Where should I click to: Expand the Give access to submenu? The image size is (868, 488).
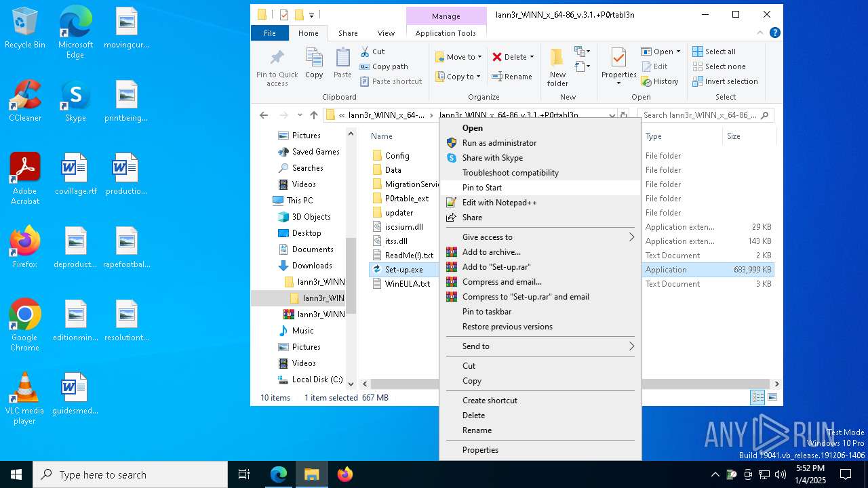pos(540,237)
